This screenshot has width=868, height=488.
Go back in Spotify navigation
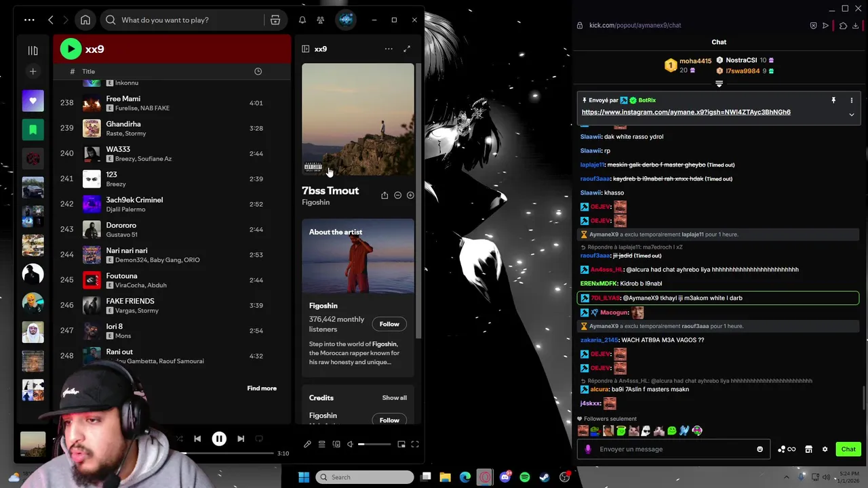(51, 20)
